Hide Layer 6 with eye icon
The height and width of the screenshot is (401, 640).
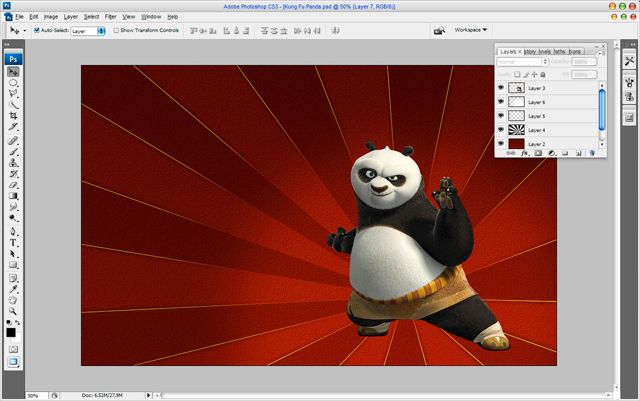coord(501,102)
